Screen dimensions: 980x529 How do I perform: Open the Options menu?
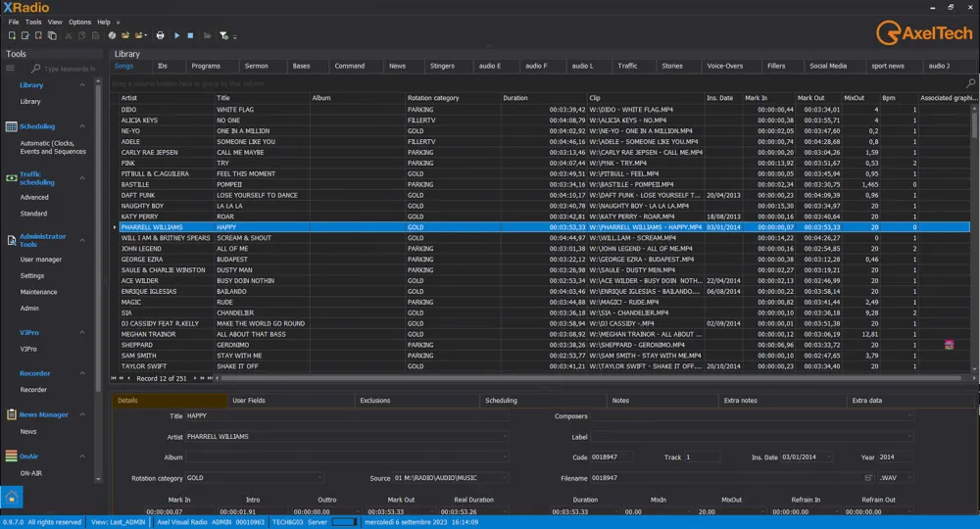tap(79, 22)
